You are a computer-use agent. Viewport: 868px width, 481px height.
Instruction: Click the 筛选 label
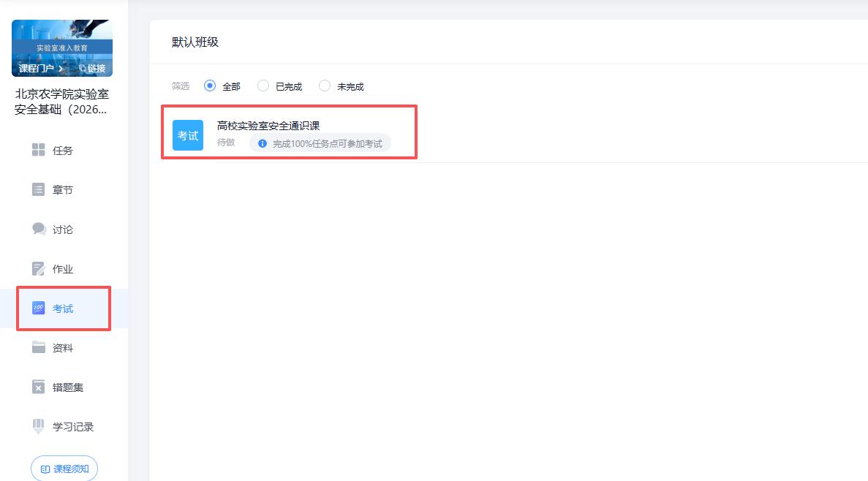click(181, 86)
